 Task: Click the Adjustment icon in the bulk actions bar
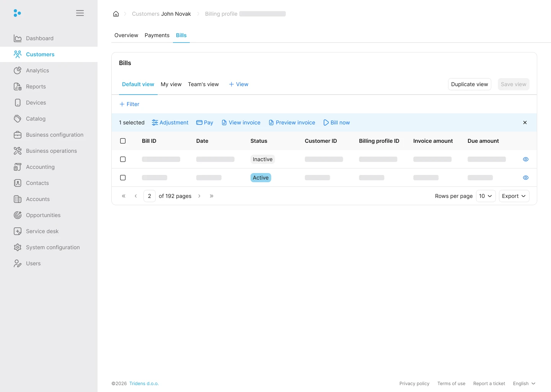click(x=155, y=122)
